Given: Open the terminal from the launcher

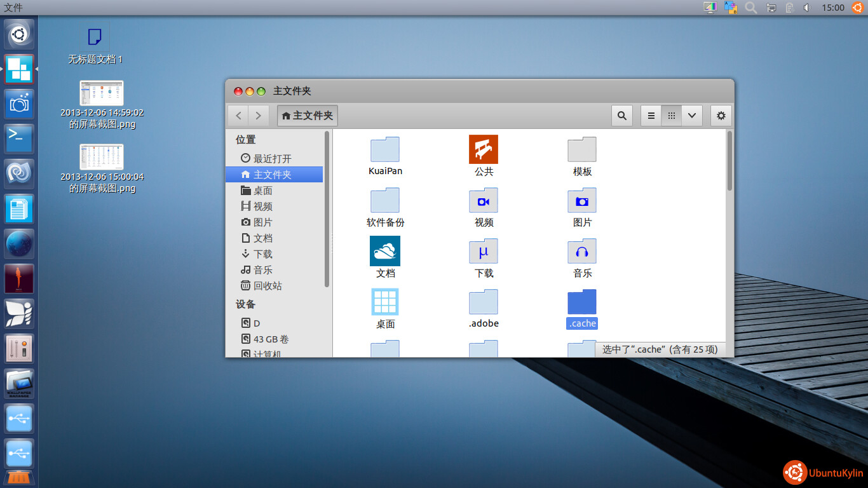Looking at the screenshot, I should pos(19,139).
